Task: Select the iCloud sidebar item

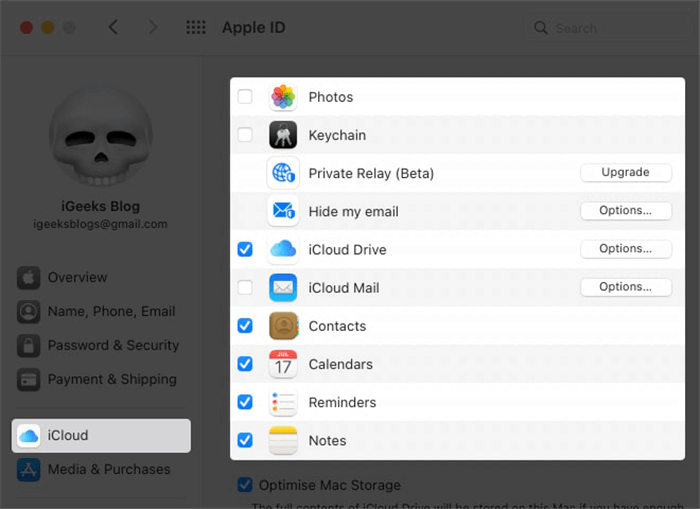Action: click(101, 436)
